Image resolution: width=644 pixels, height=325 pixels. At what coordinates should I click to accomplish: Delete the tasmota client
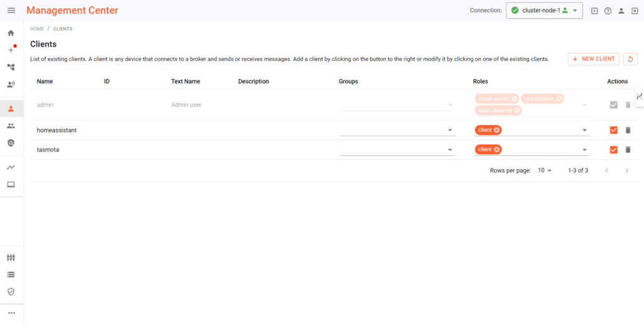coord(627,150)
